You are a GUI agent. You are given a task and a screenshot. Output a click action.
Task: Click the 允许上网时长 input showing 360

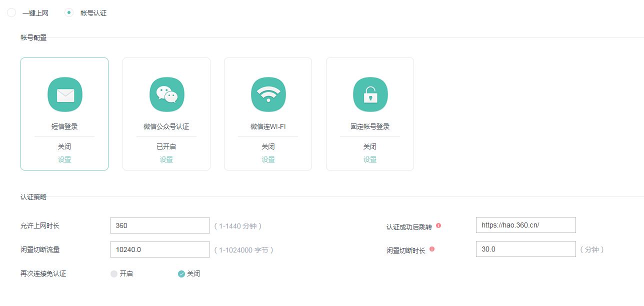[159, 225]
